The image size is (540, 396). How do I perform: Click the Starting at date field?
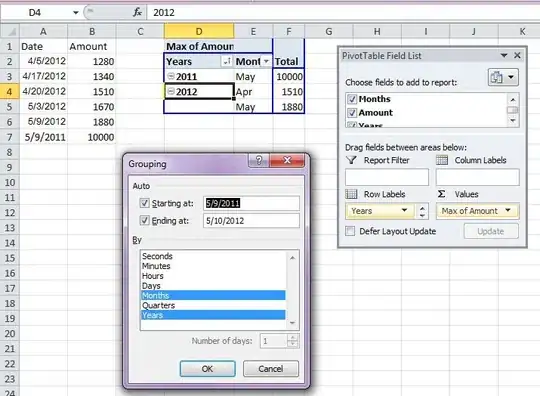251,203
